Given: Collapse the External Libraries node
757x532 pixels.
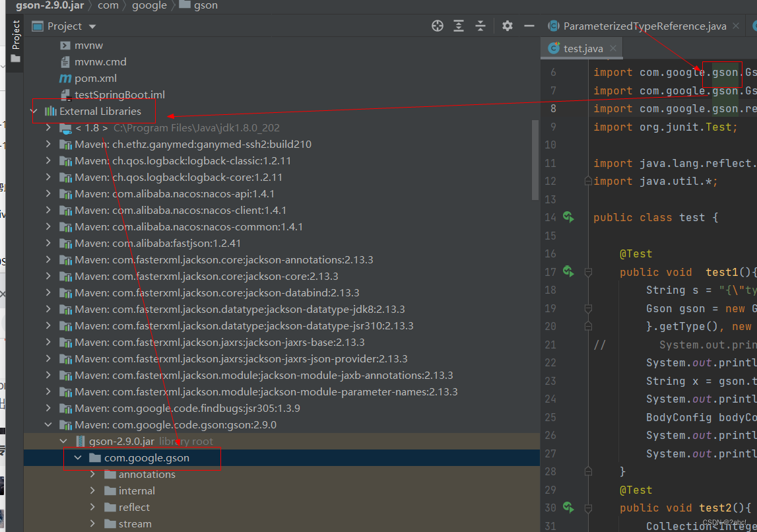Looking at the screenshot, I should click(34, 111).
